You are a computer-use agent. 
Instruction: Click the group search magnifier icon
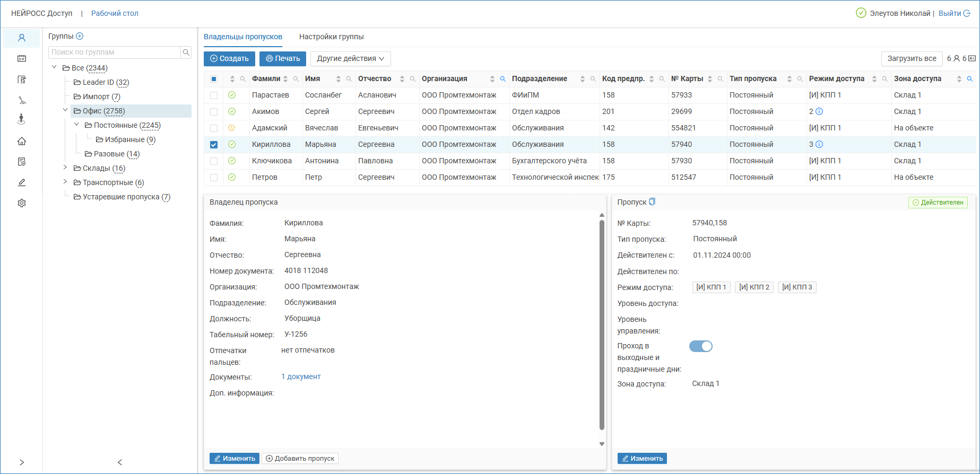tap(186, 52)
